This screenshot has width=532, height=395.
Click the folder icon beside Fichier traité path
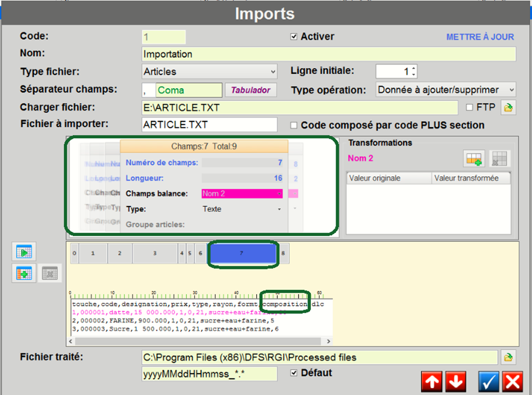[508, 357]
